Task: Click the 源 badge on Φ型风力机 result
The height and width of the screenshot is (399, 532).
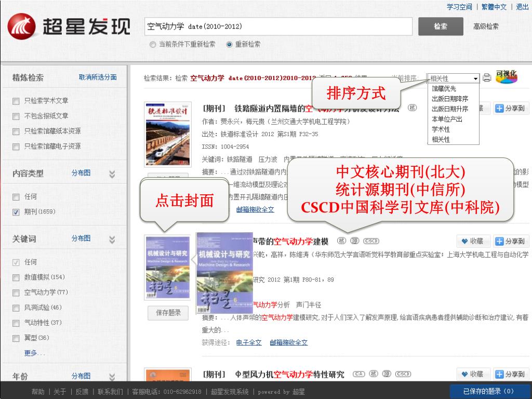Action: tap(387, 374)
